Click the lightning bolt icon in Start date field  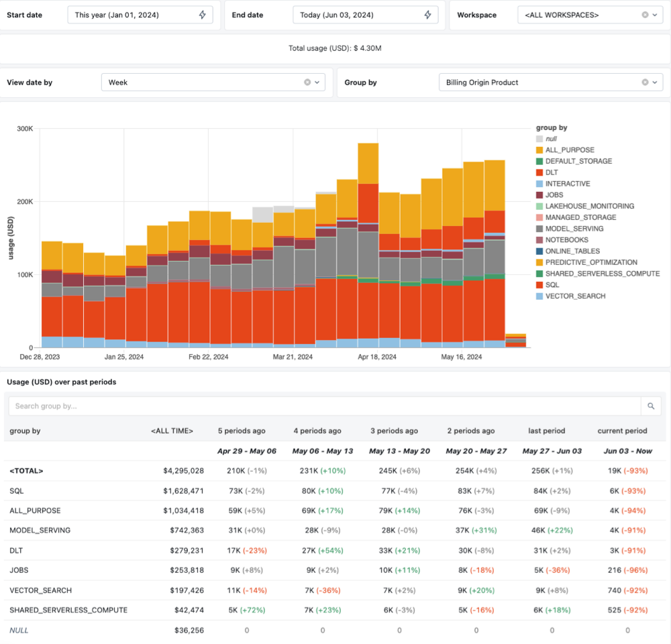pyautogui.click(x=202, y=15)
